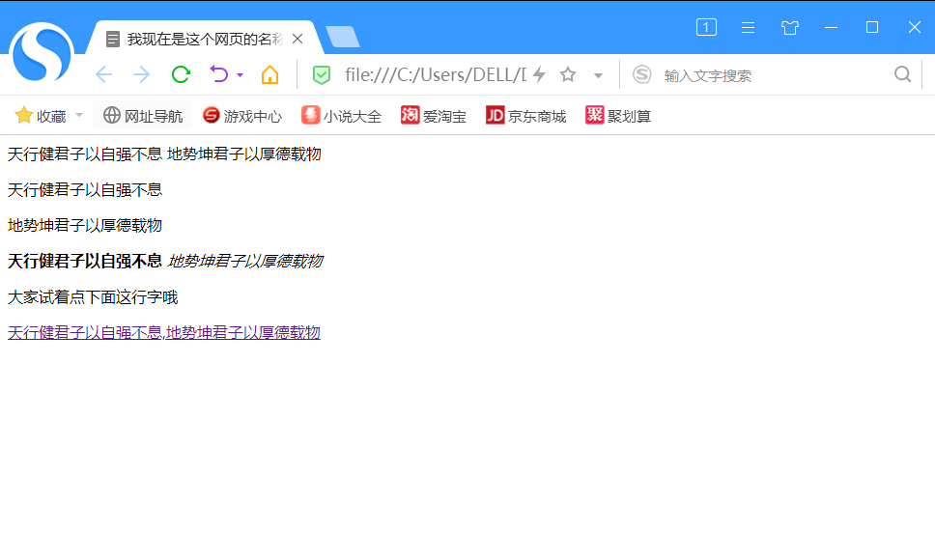The height and width of the screenshot is (560, 935).
Task: Open the 聚划算 bookmark
Action: coord(617,114)
